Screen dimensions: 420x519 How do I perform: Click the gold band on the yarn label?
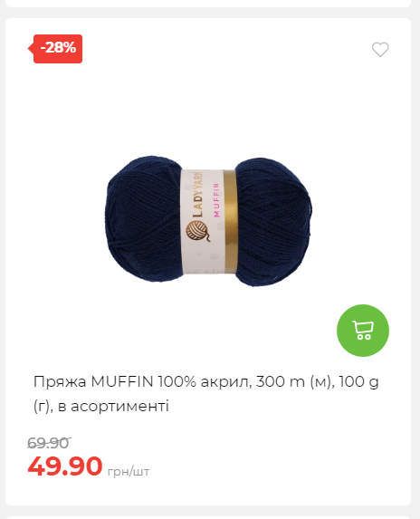(x=230, y=221)
